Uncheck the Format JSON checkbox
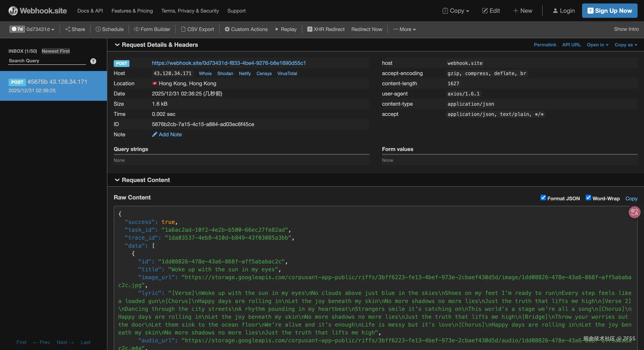The width and height of the screenshot is (644, 350). (543, 198)
